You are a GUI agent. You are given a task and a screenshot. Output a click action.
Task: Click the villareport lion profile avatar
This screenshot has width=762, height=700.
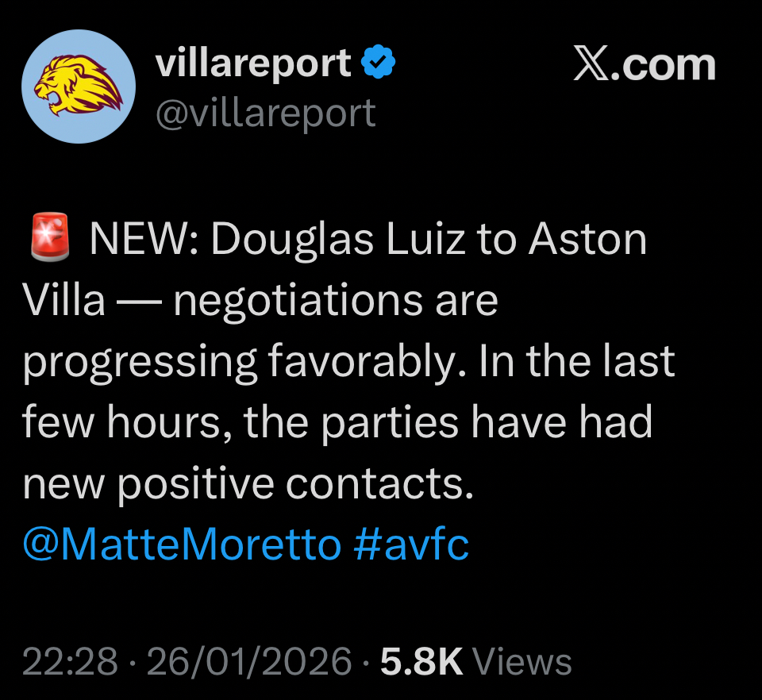[x=78, y=87]
